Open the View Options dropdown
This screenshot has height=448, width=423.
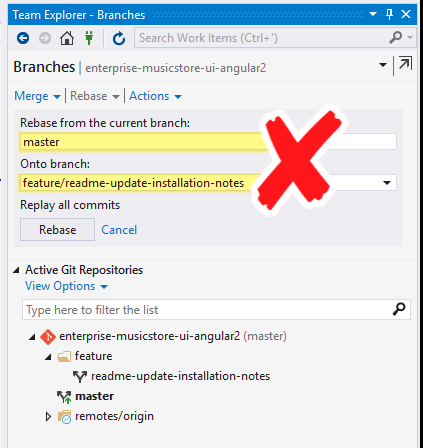click(x=66, y=286)
